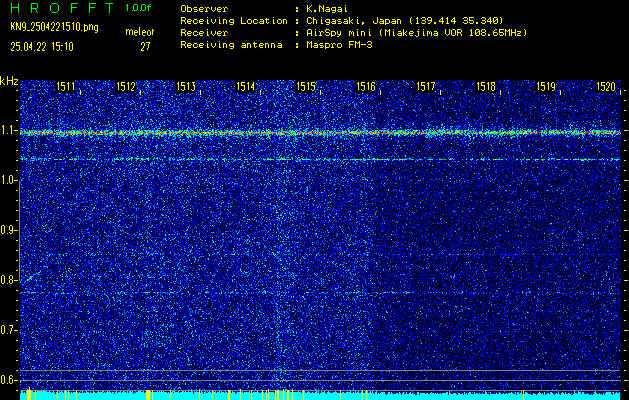629x400 pixels.
Task: Click the 1517 time marker
Action: tap(426, 86)
